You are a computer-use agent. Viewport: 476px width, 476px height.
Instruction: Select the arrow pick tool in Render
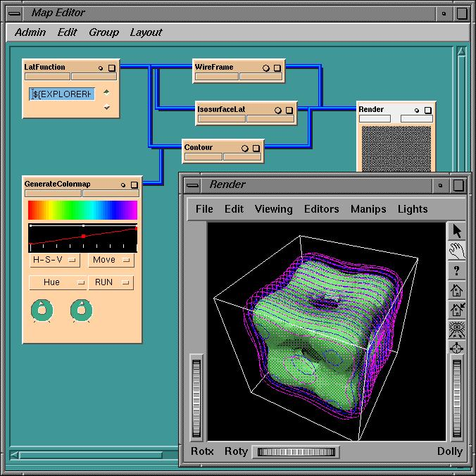tap(456, 230)
